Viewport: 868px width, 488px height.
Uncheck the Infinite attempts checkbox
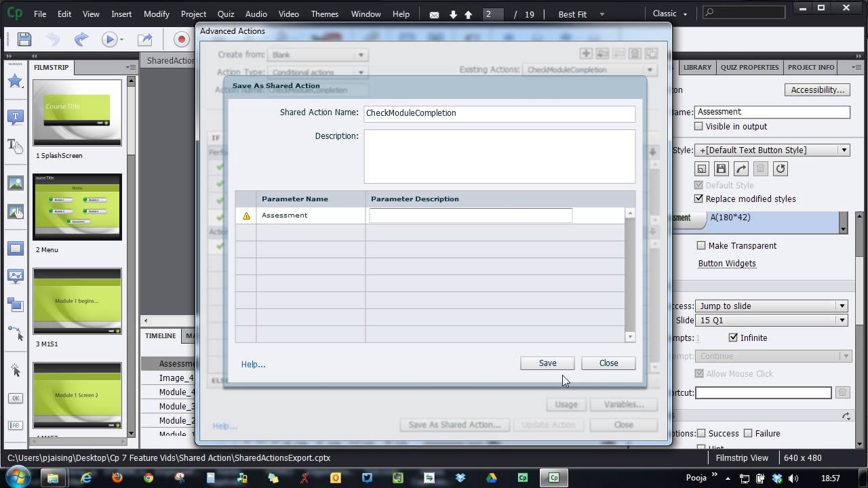(x=733, y=338)
